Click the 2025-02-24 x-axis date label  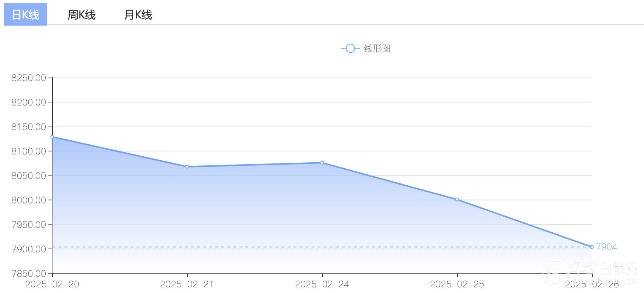point(322,284)
